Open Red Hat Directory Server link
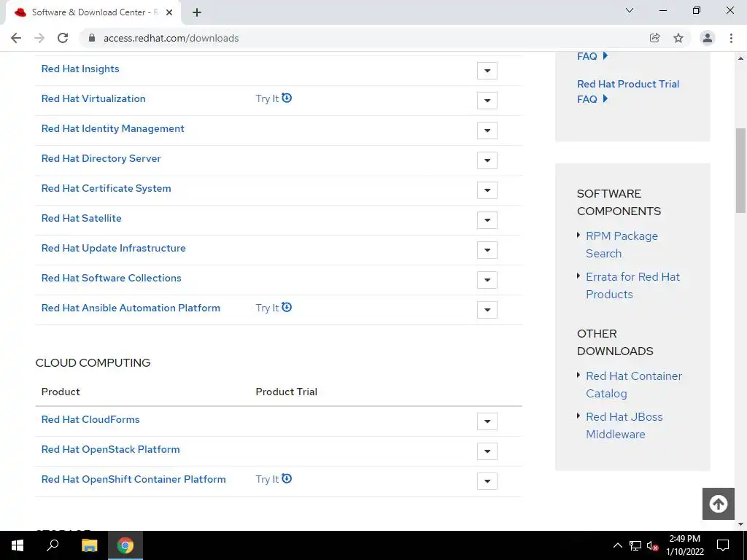 pos(101,158)
